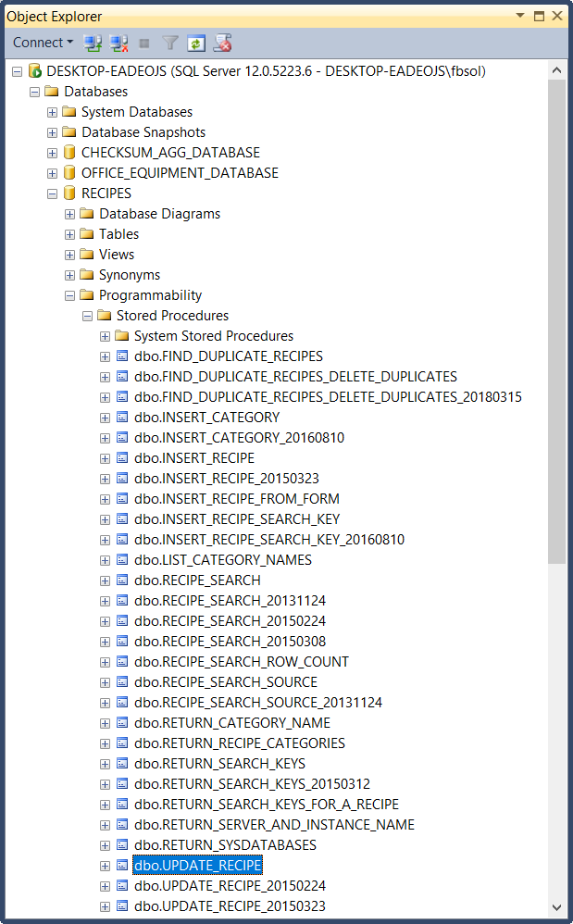Select dbo.INSERT_CATEGORY_20160810 procedure

239,438
